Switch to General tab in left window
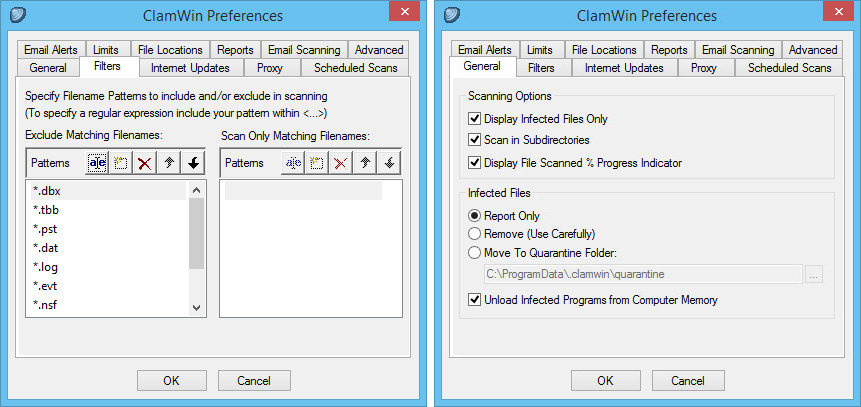This screenshot has height=407, width=861. 48,68
